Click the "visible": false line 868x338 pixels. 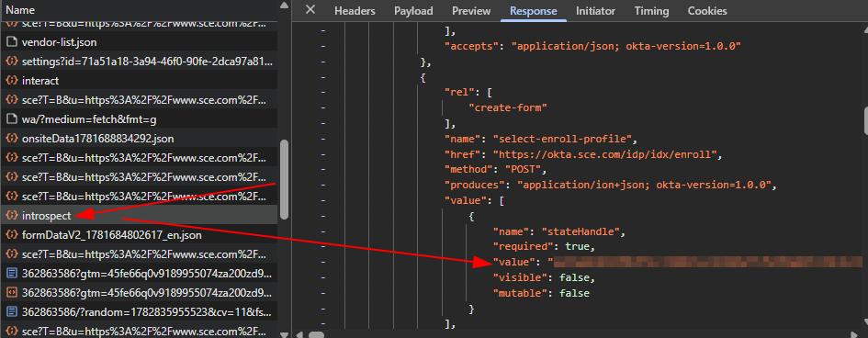544,277
